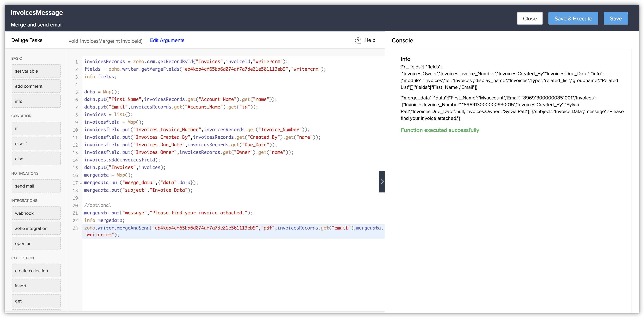This screenshot has height=318, width=644.
Task: Click the Close button
Action: tap(530, 19)
